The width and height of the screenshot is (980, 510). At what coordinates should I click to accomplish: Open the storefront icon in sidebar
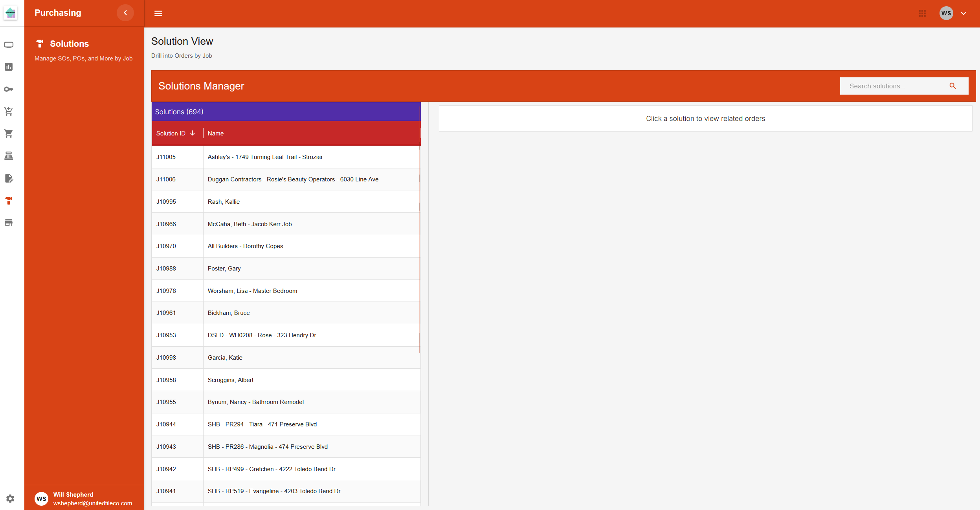pos(9,223)
